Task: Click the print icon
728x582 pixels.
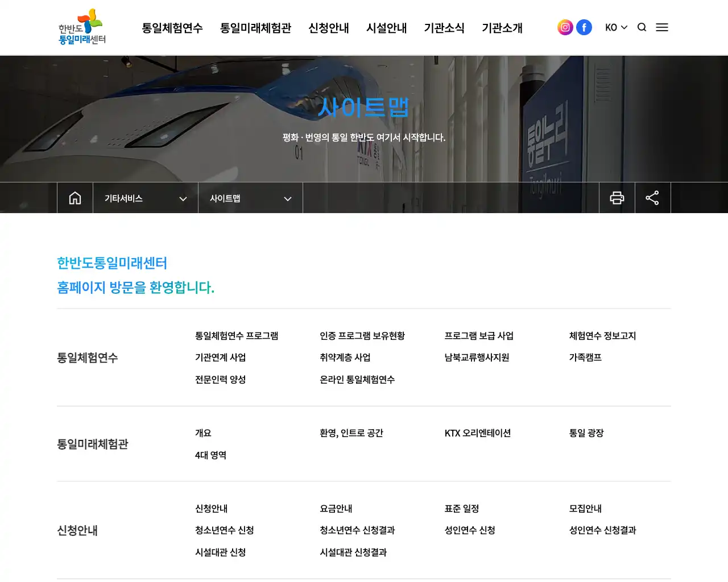Action: click(x=617, y=197)
